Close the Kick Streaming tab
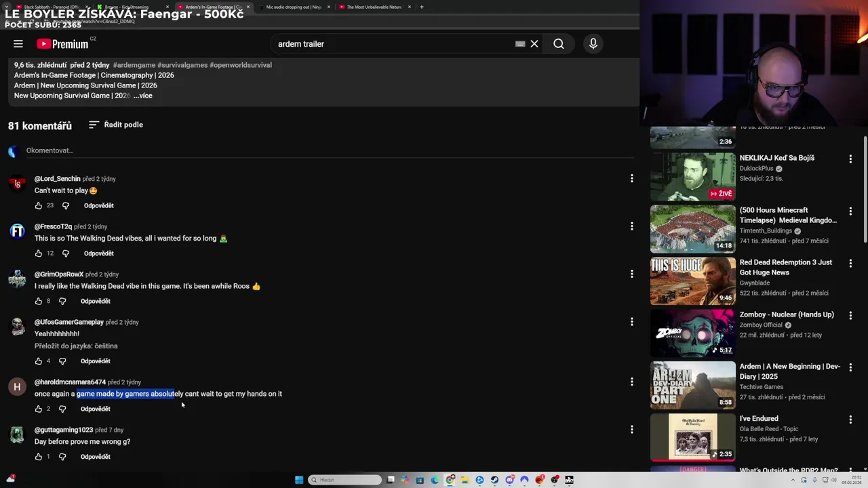 (167, 7)
